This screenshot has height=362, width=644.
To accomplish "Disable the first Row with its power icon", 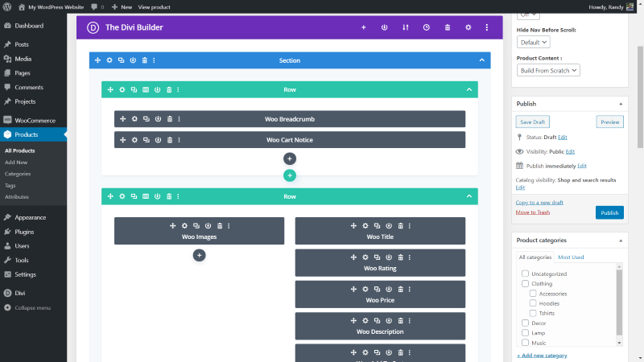I will click(x=157, y=89).
